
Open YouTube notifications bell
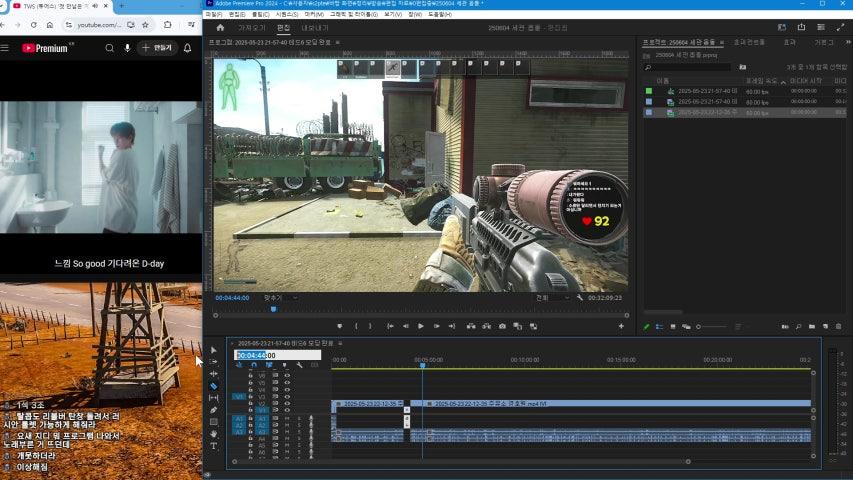point(187,48)
